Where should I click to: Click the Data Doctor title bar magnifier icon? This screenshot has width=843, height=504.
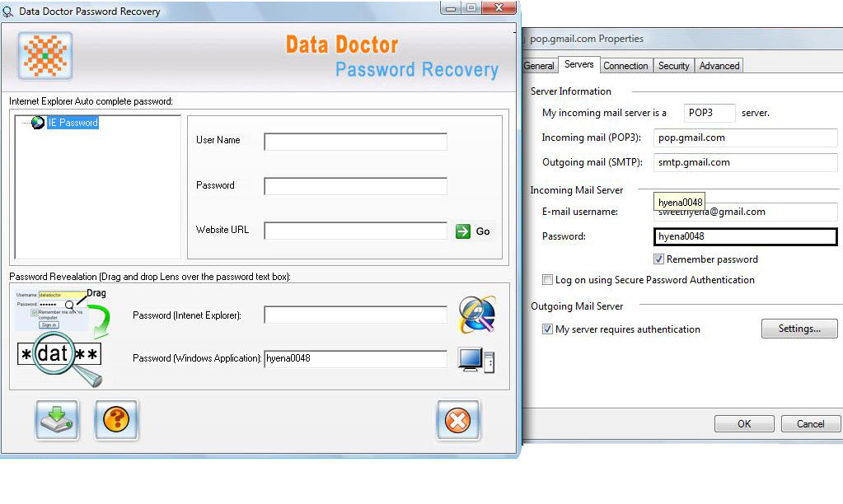point(7,12)
